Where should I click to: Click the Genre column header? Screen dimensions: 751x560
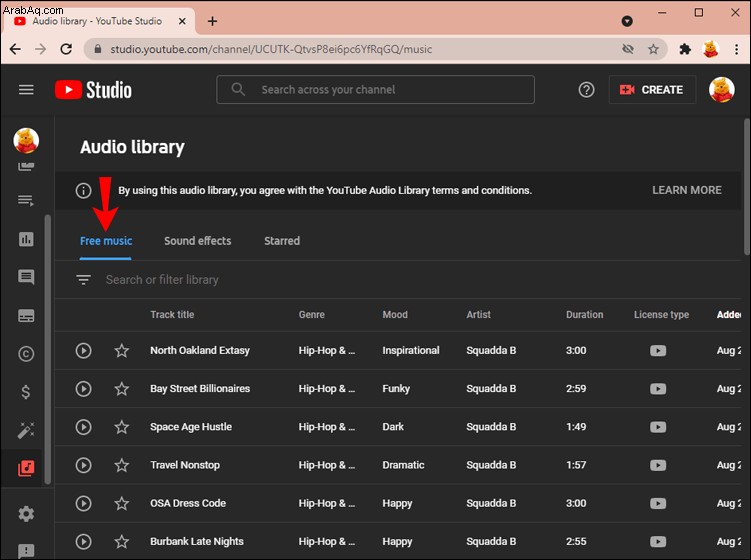pos(312,315)
